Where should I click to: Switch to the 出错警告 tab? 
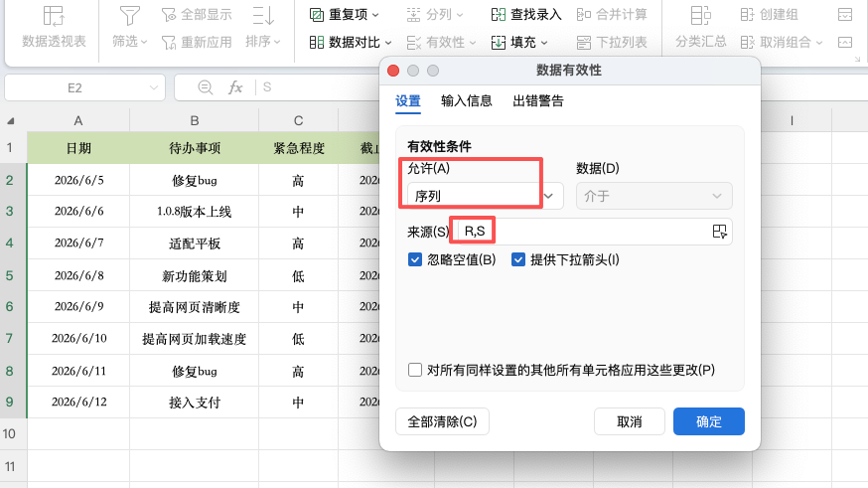(538, 100)
